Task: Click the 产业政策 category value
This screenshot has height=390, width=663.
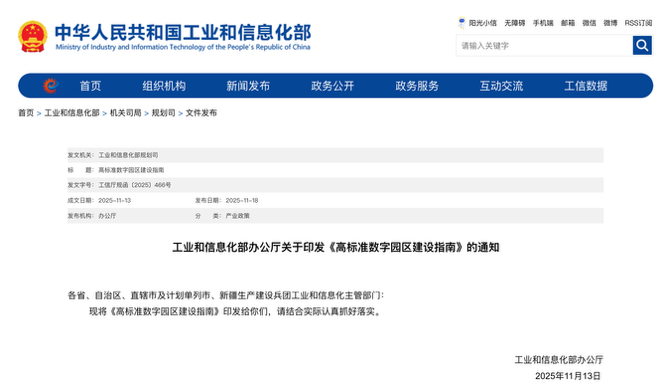Action: [x=238, y=216]
